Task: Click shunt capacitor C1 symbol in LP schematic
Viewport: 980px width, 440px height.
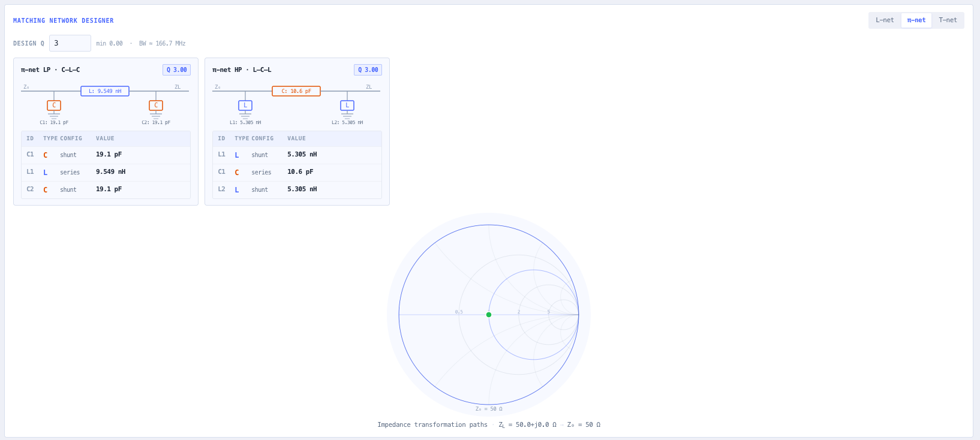Action: tap(54, 106)
